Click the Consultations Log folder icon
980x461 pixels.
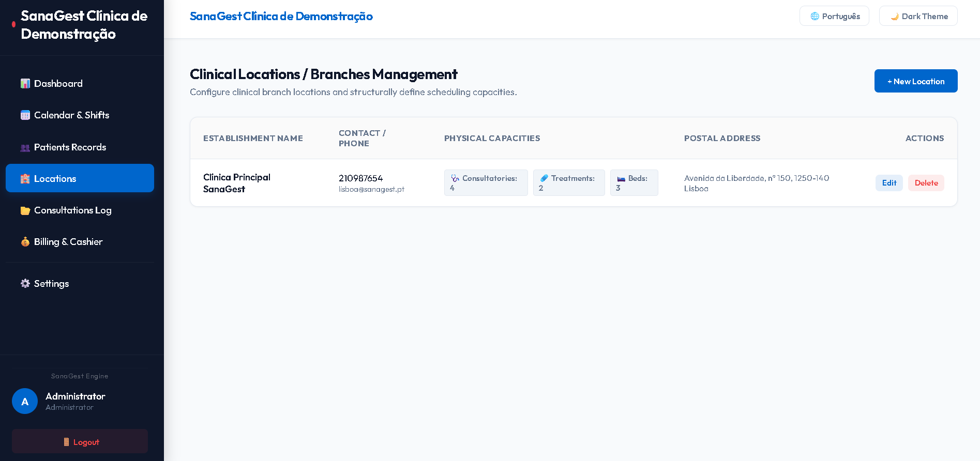pos(25,210)
